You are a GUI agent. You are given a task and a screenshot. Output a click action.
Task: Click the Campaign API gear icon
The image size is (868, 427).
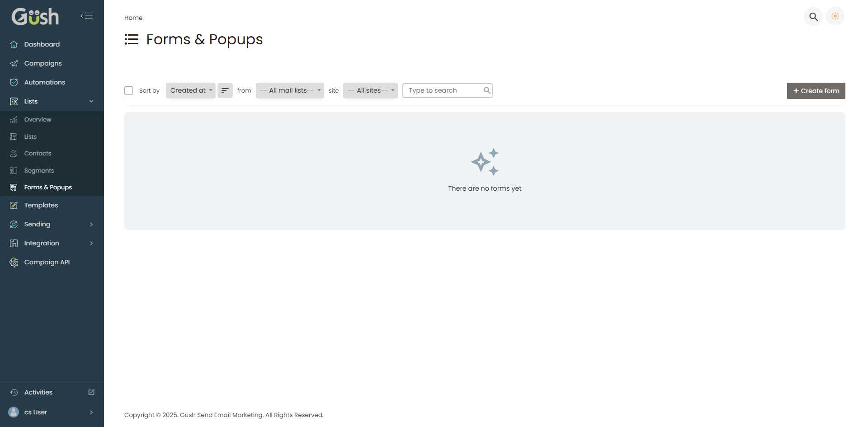pyautogui.click(x=14, y=262)
